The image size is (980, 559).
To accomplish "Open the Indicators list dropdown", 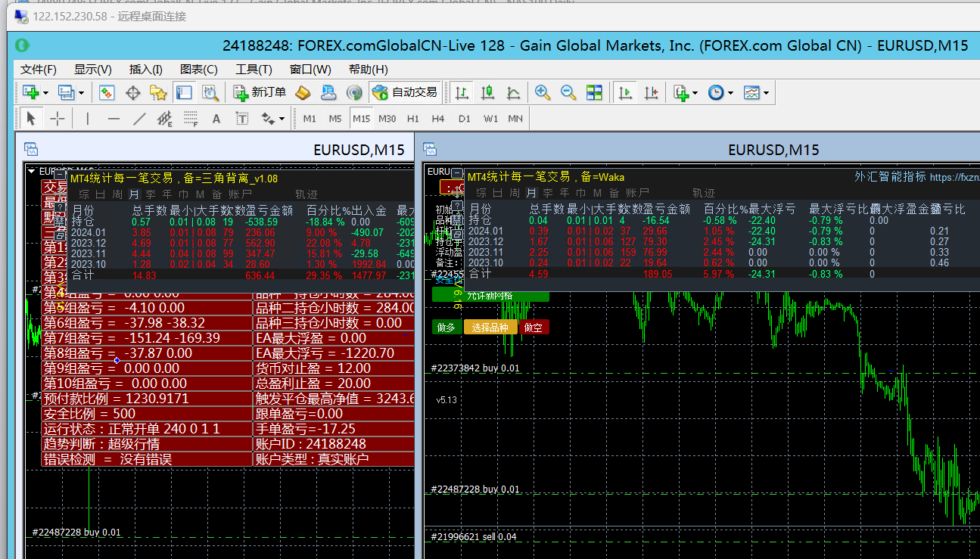I will point(686,92).
